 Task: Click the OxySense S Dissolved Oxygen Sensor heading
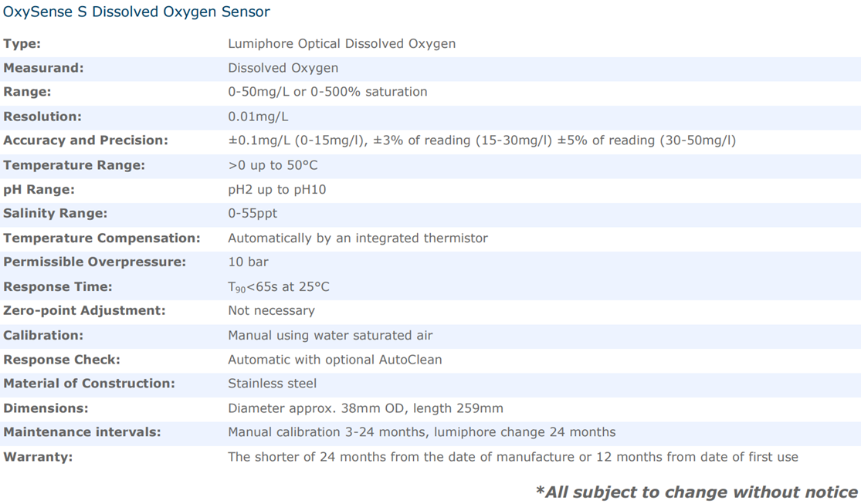(x=137, y=12)
